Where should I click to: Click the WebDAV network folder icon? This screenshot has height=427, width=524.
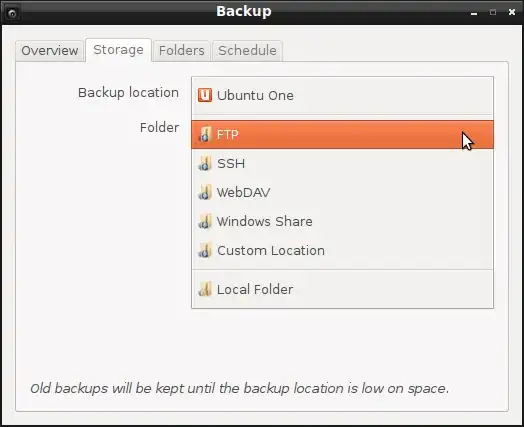205,192
